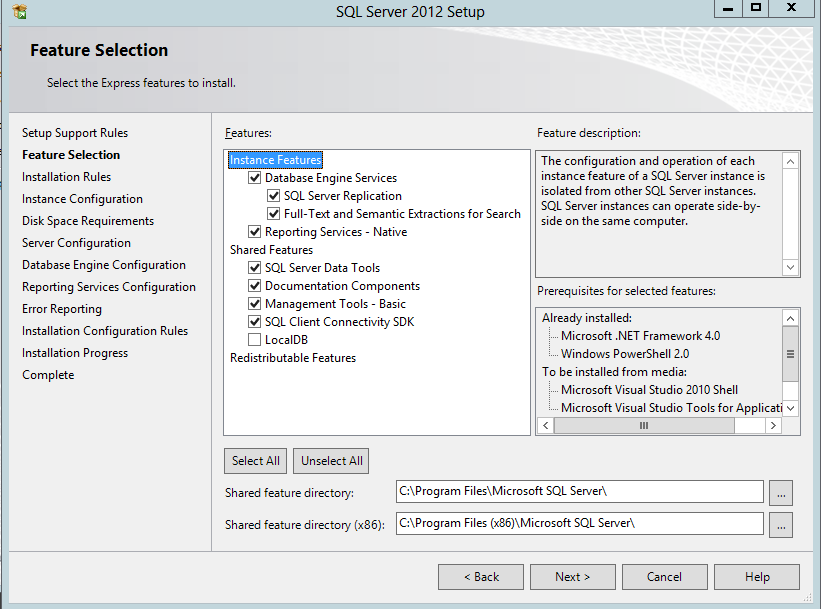Select the Redistributable Features node
Image resolution: width=821 pixels, height=609 pixels.
tap(293, 358)
